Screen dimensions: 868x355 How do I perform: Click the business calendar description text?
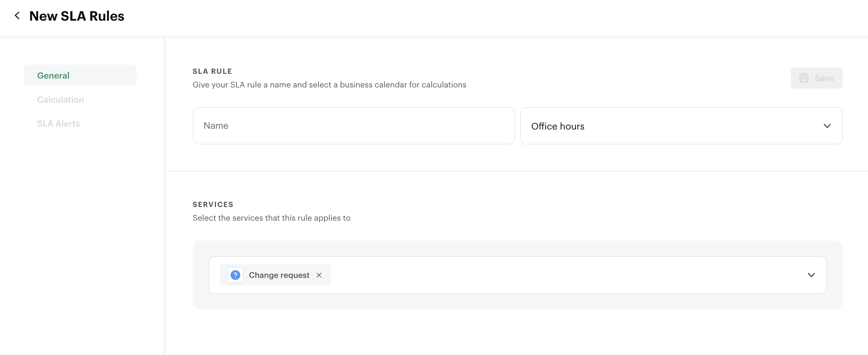tap(329, 85)
